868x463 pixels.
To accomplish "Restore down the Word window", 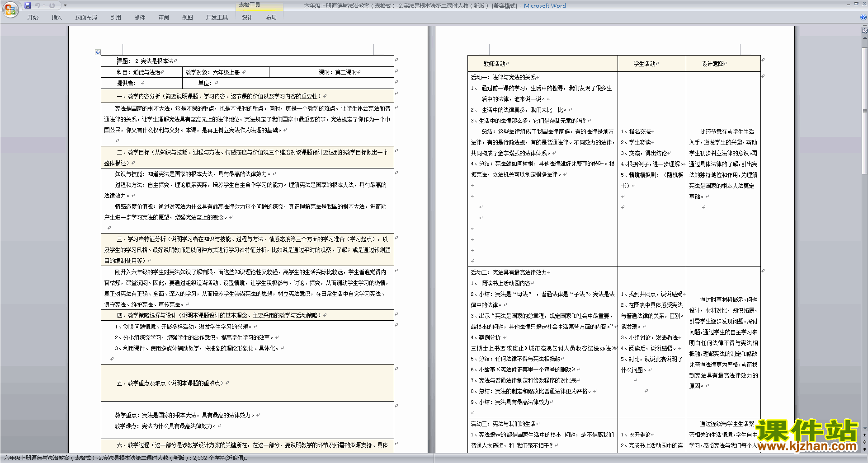I will point(856,4).
